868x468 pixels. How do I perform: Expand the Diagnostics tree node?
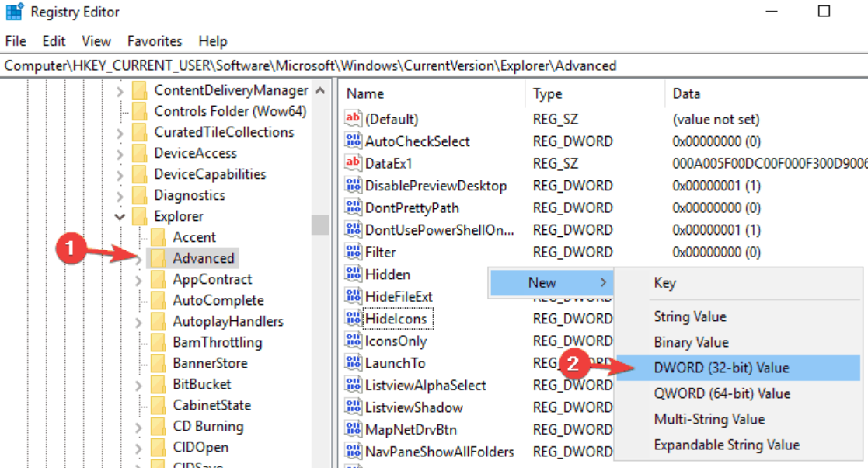(x=120, y=196)
